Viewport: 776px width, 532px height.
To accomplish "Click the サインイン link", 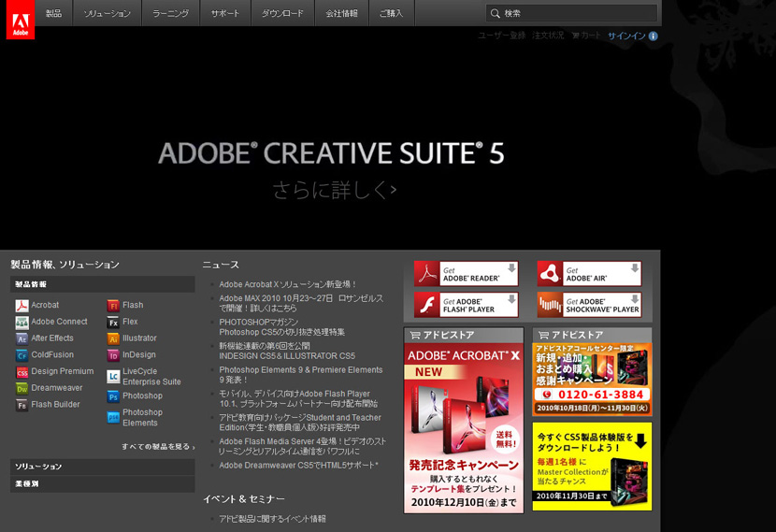I will (626, 36).
